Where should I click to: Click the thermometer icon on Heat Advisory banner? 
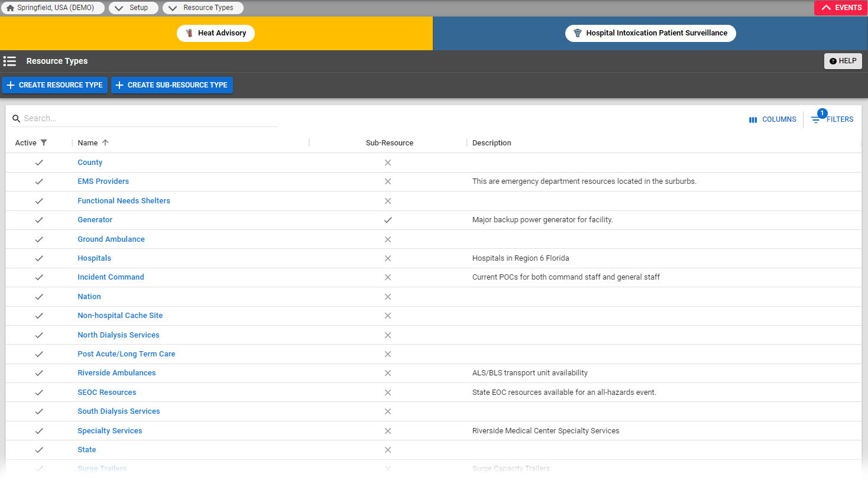point(189,33)
